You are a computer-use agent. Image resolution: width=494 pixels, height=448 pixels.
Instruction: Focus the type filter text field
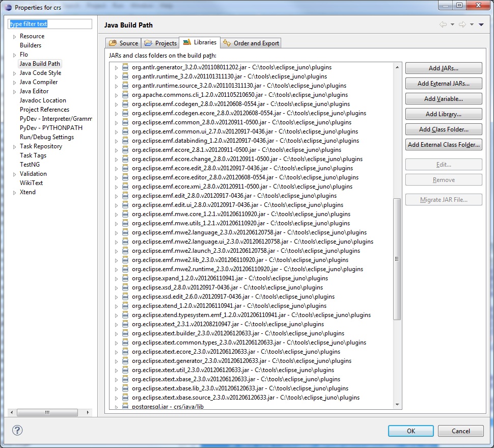point(50,24)
